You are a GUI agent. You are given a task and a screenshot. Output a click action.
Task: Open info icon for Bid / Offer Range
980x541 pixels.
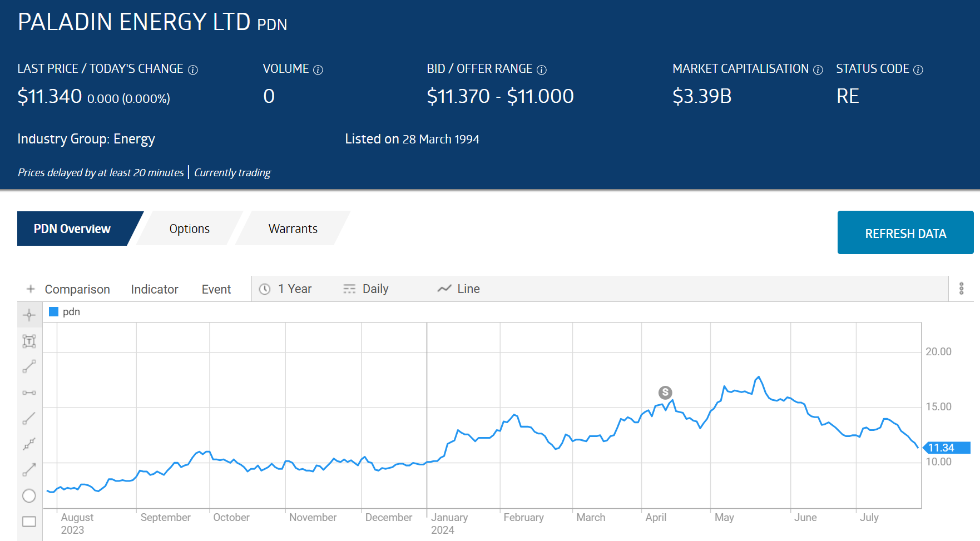(542, 70)
